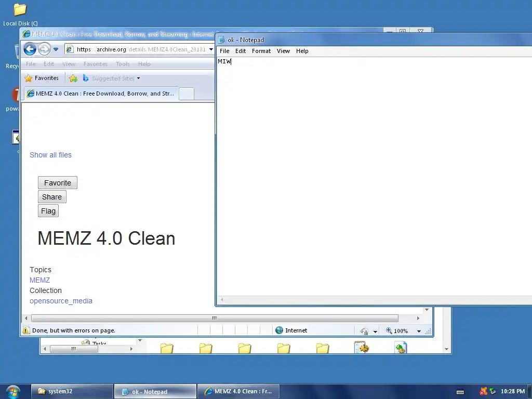Click the warning icon in IE status bar
532x399 pixels.
pyautogui.click(x=26, y=330)
